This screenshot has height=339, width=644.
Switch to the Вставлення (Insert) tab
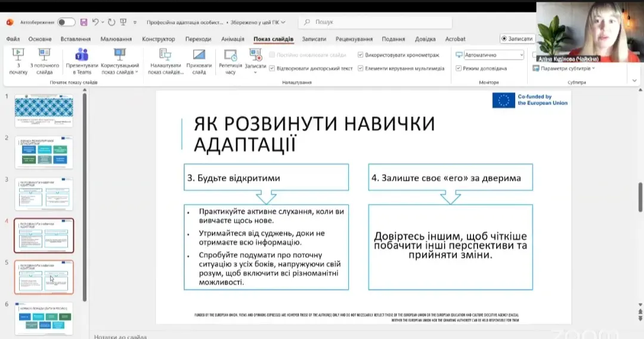(76, 39)
